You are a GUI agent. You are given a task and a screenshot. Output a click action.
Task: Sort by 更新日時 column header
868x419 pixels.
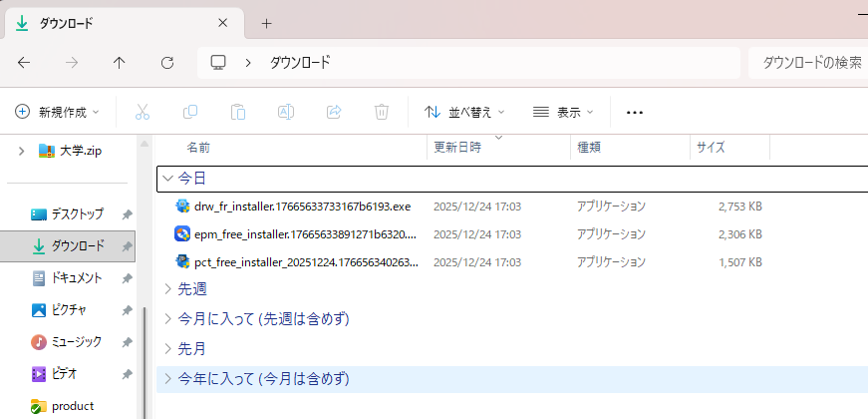click(457, 148)
